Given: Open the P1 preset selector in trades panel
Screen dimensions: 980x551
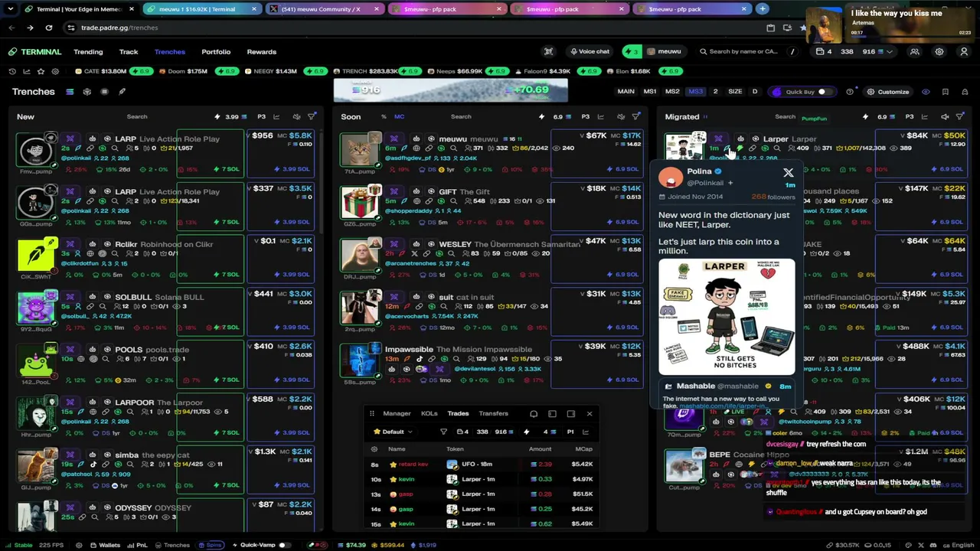Looking at the screenshot, I should pyautogui.click(x=570, y=432).
